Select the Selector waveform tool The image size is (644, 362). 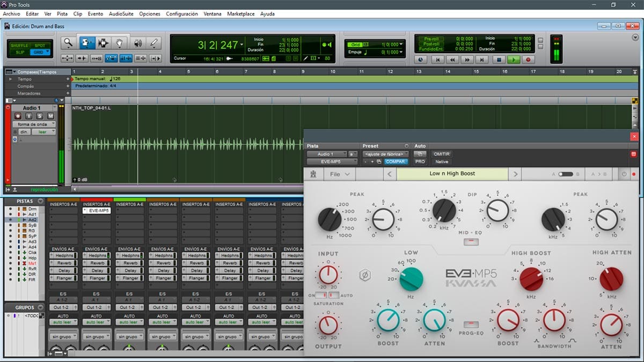[103, 43]
